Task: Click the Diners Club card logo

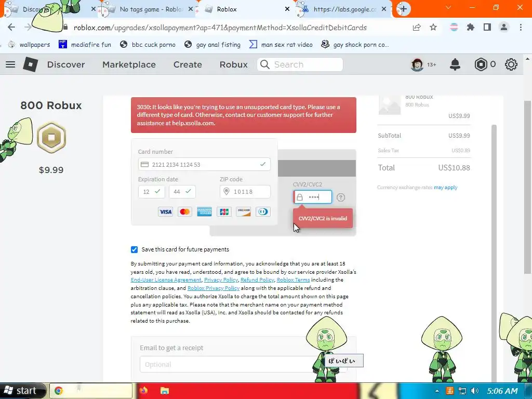Action: pos(263,212)
